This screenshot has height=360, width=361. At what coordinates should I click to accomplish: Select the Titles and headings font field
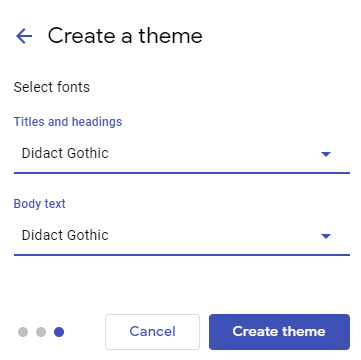click(x=182, y=154)
